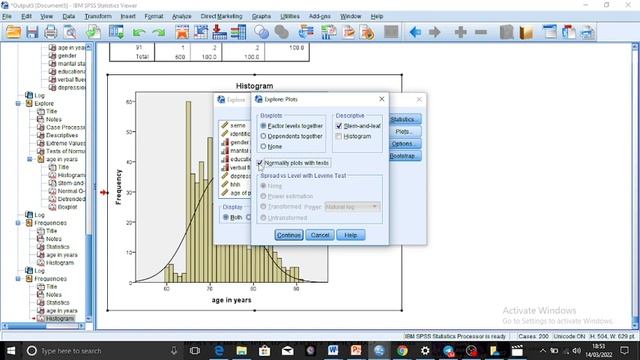This screenshot has height=360, width=640.
Task: Click the closed book Hide icon
Action: [x=507, y=32]
